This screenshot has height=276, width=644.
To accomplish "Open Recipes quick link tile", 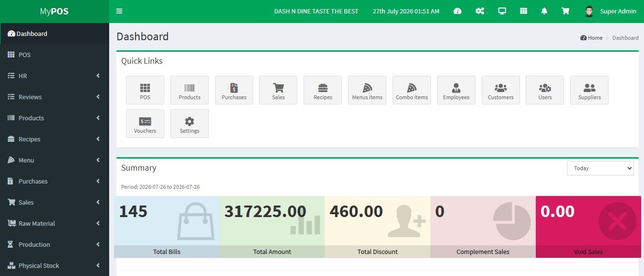I will pyautogui.click(x=323, y=90).
